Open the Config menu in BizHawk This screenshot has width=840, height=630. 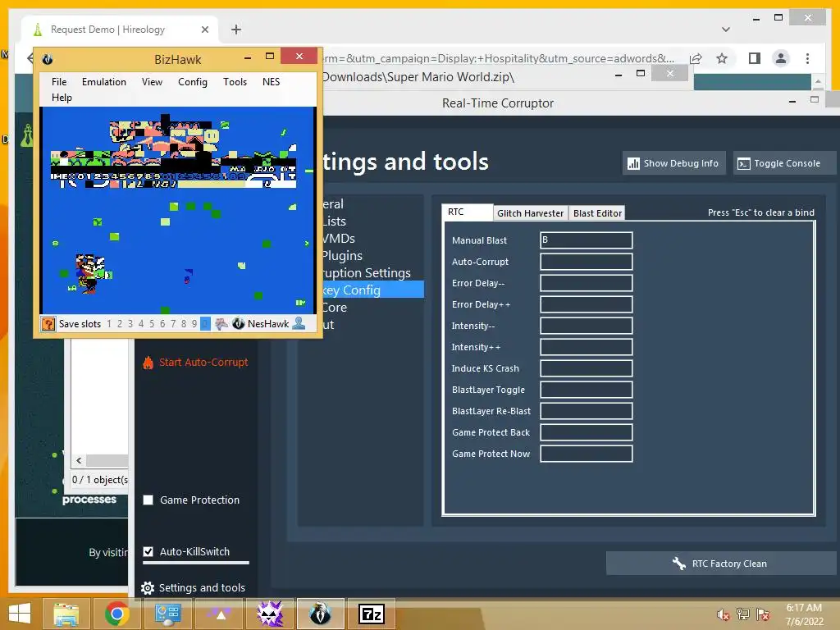pyautogui.click(x=192, y=82)
